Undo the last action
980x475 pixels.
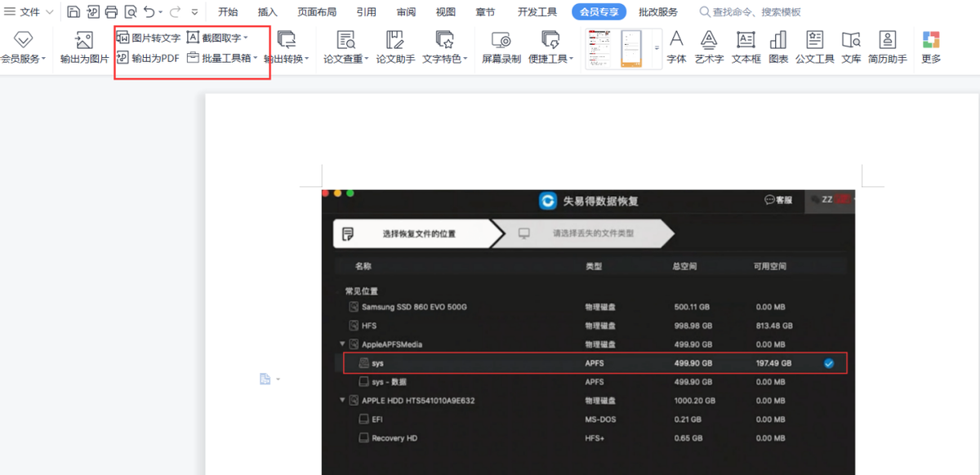(149, 11)
